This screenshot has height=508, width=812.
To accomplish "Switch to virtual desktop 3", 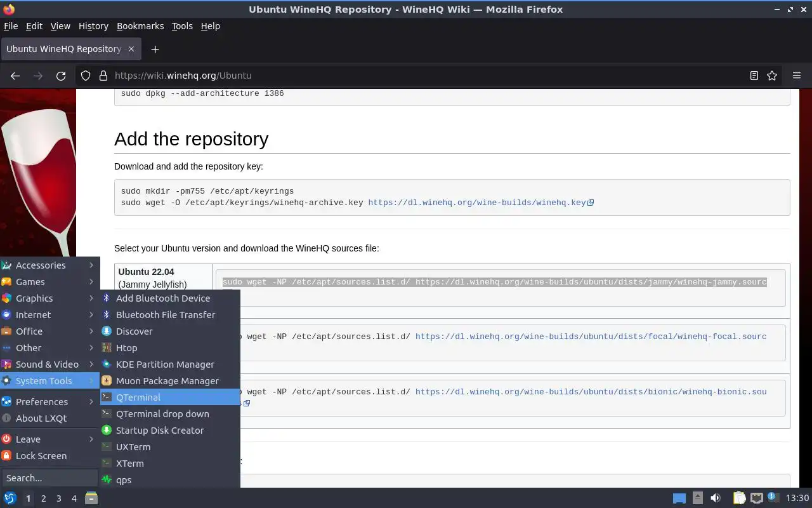I will 58,498.
